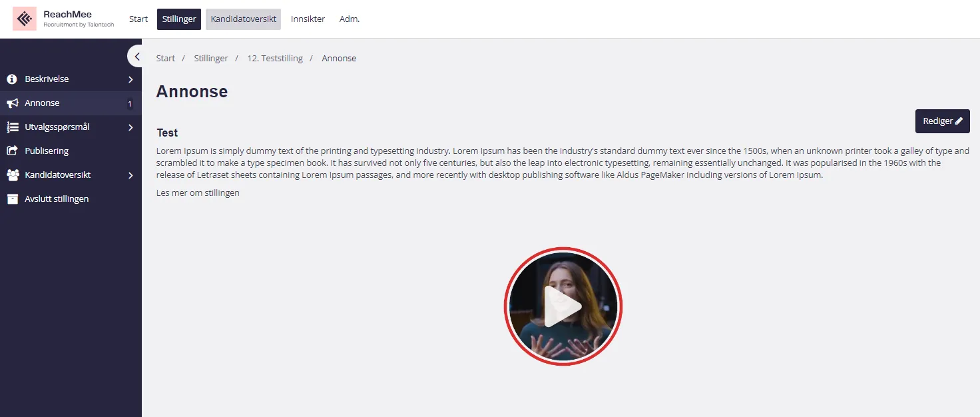Expand the sidebar Kandidatoversikt chevron
The height and width of the screenshot is (417, 980).
click(x=130, y=176)
